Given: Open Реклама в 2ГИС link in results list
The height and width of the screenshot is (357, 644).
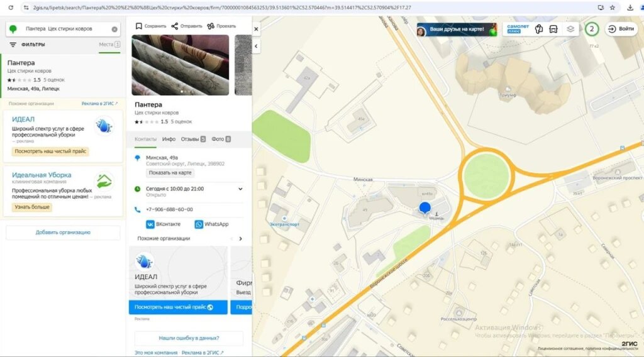Looking at the screenshot, I should click(99, 104).
